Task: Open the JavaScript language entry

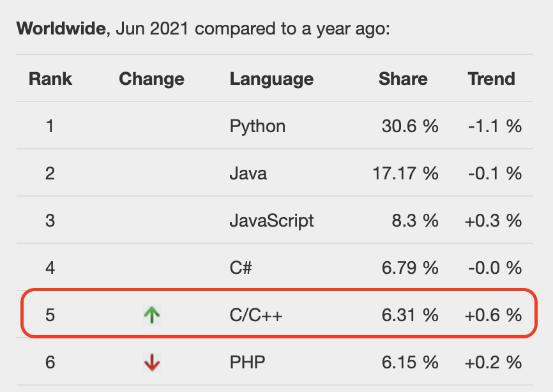Action: pos(271,221)
